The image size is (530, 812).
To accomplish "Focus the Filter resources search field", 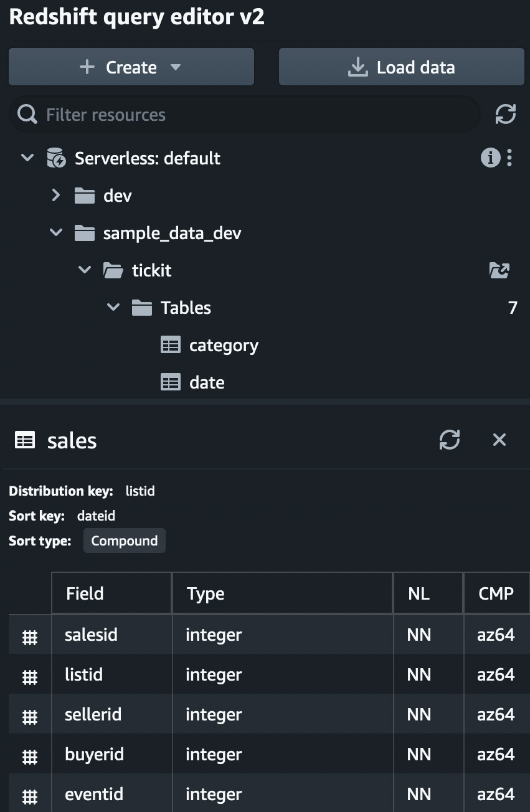I will 244,115.
